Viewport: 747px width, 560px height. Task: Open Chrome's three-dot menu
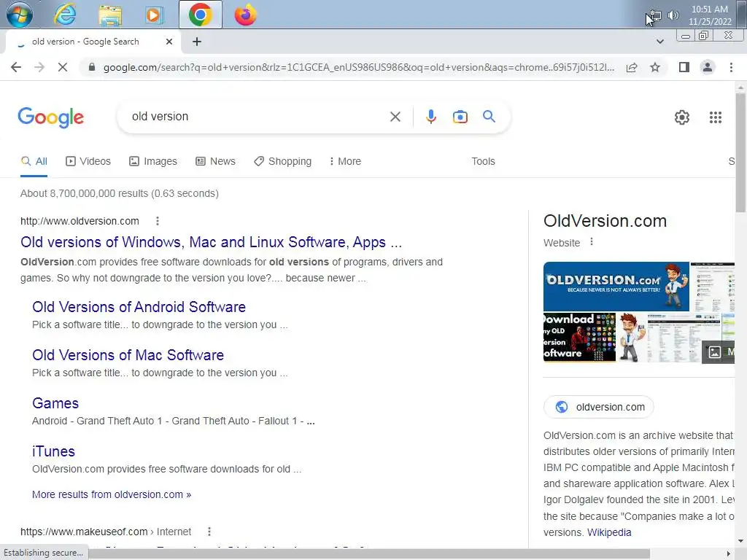[x=731, y=67]
